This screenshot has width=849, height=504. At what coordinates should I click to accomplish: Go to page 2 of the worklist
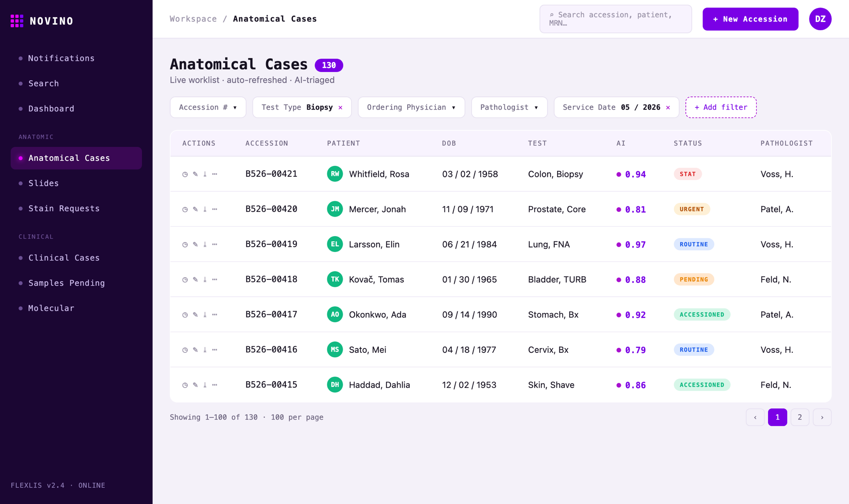[x=799, y=417]
